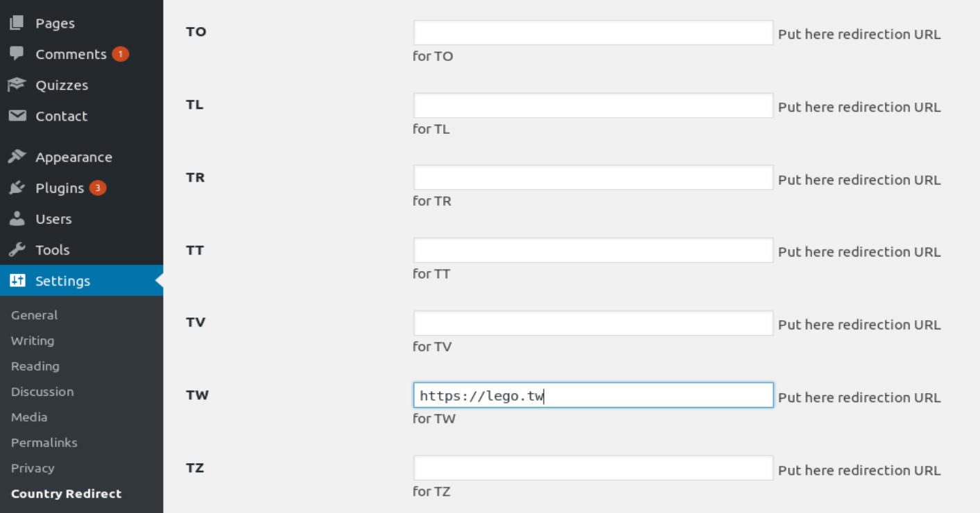Click the TO redirection URL field

point(593,33)
